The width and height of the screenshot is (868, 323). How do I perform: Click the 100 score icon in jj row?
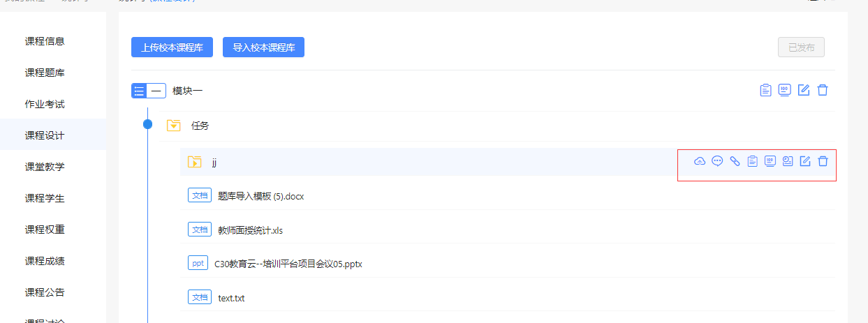tap(770, 161)
